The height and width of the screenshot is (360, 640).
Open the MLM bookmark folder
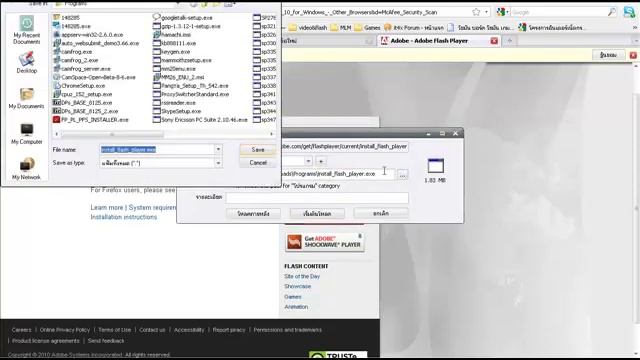[x=341, y=28]
